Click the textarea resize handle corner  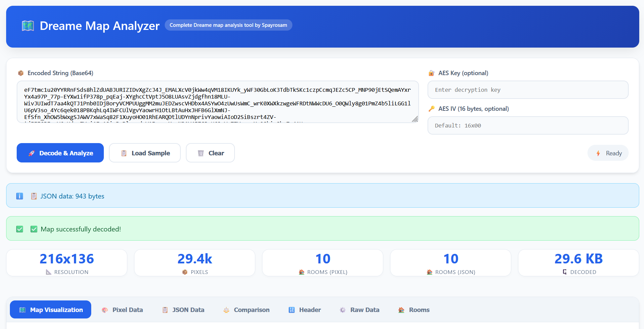pos(415,119)
